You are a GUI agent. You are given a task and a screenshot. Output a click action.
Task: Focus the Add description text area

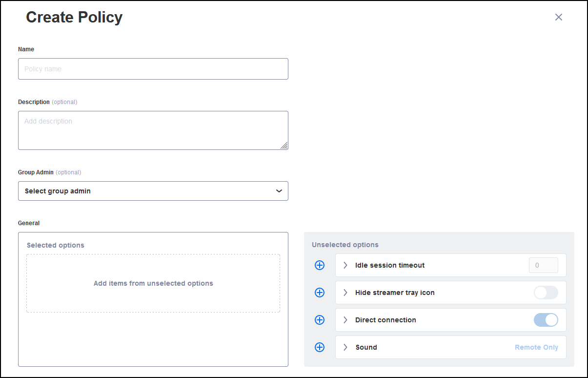153,130
